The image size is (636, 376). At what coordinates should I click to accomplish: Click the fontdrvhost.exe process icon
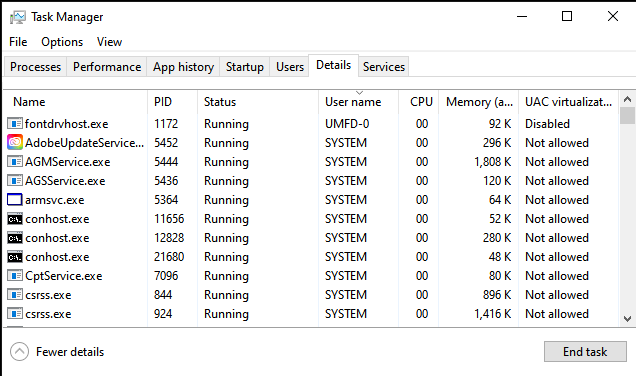click(15, 124)
